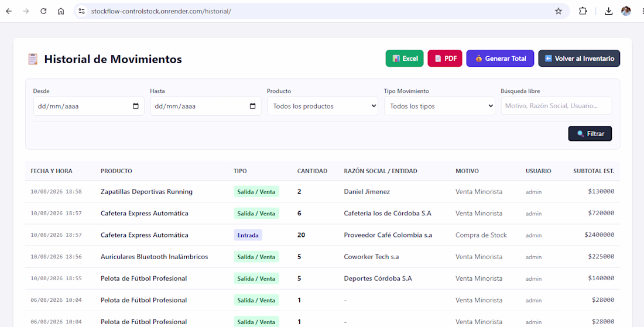Select the Daniel Jimenez entity cell

click(366, 192)
